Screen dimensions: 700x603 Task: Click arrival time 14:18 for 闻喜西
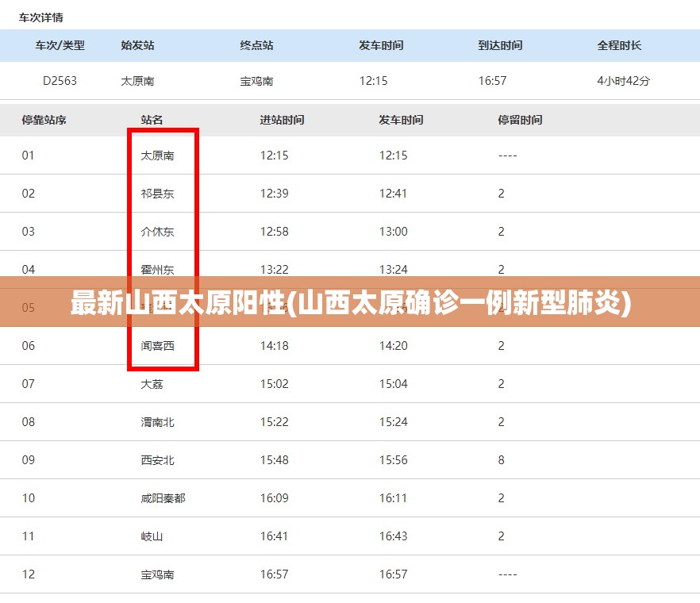274,345
